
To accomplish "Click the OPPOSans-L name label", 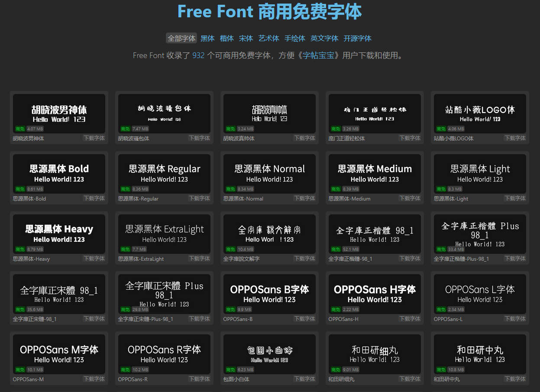I will (x=448, y=319).
